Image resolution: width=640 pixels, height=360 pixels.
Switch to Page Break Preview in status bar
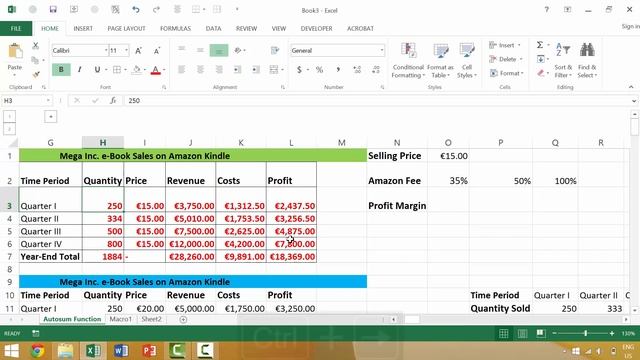[541, 333]
